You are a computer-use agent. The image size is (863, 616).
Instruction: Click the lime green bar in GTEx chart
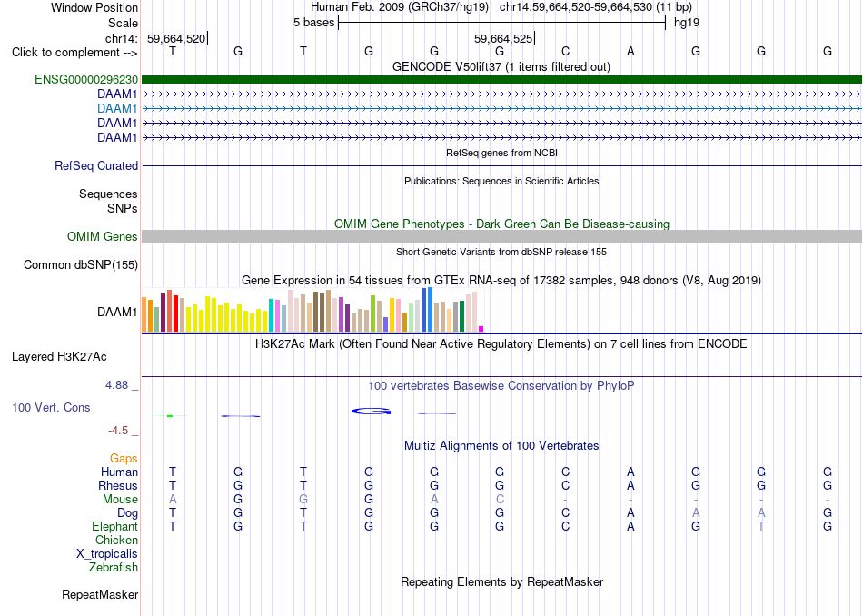click(x=372, y=313)
